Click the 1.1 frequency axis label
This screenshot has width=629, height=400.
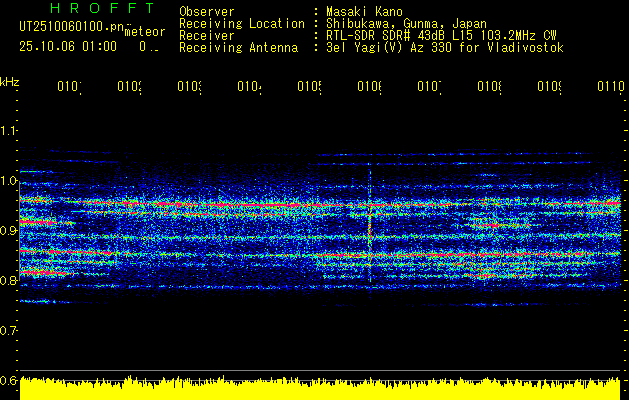click(x=9, y=131)
